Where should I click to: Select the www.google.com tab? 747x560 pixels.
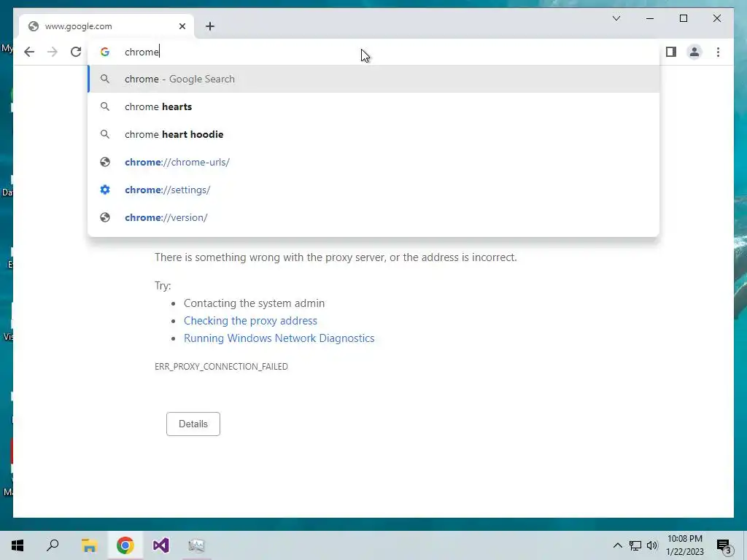pos(107,26)
